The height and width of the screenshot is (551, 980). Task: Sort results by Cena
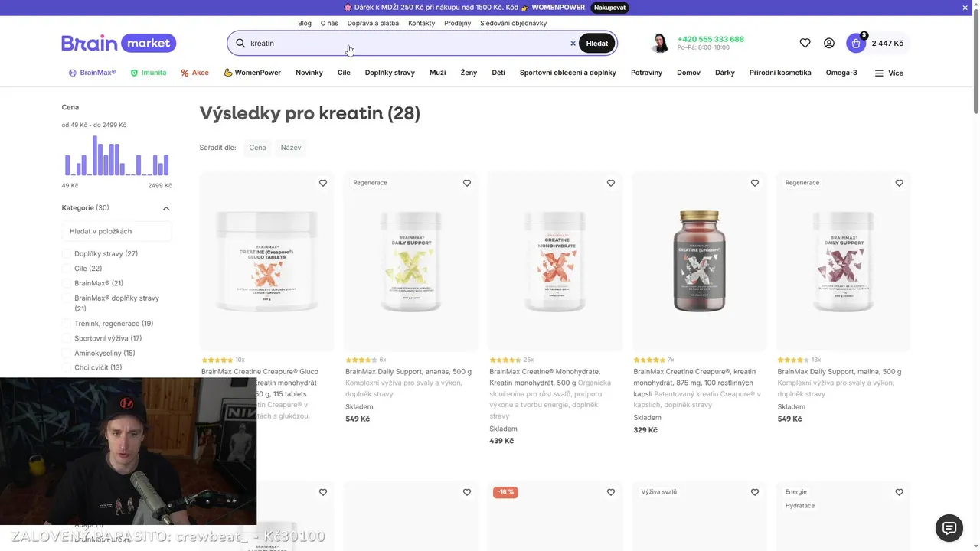pos(257,148)
